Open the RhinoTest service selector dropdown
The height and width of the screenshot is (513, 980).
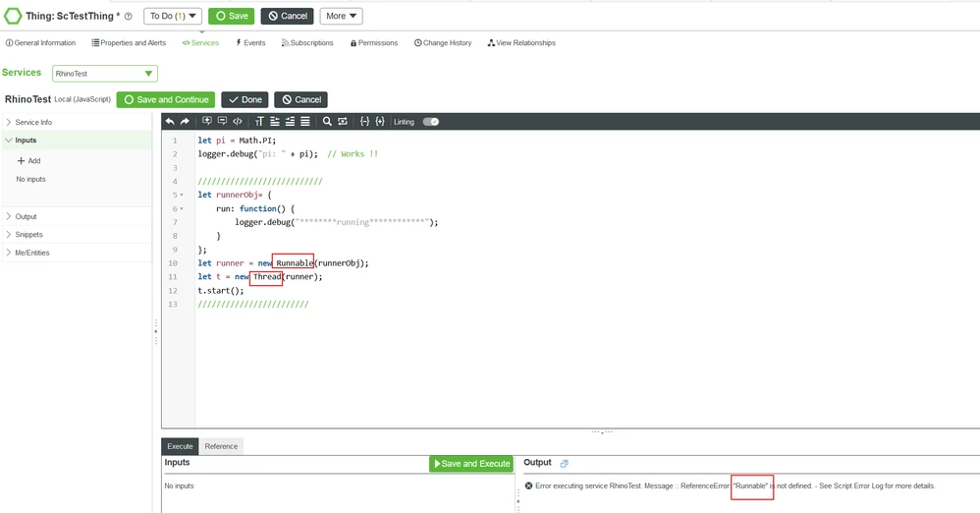[x=104, y=73]
